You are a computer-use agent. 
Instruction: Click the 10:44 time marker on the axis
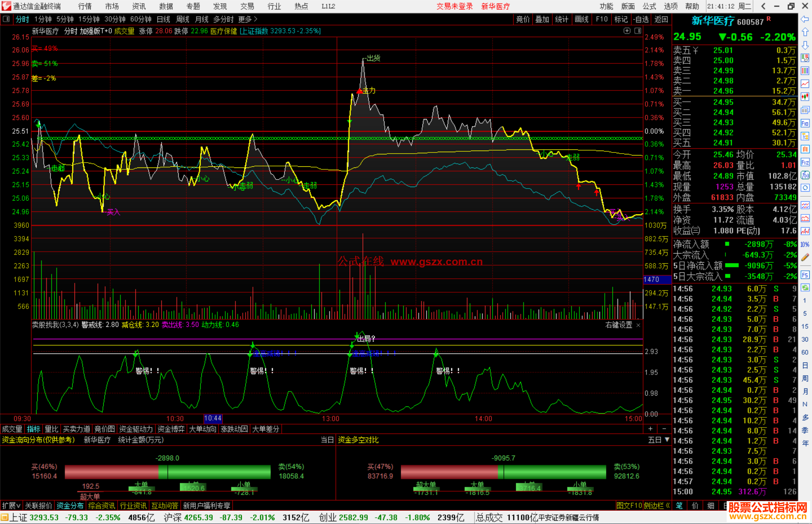pyautogui.click(x=213, y=418)
